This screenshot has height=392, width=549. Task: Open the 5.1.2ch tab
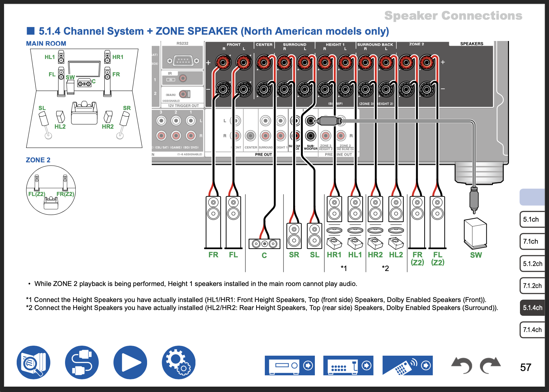pyautogui.click(x=532, y=264)
